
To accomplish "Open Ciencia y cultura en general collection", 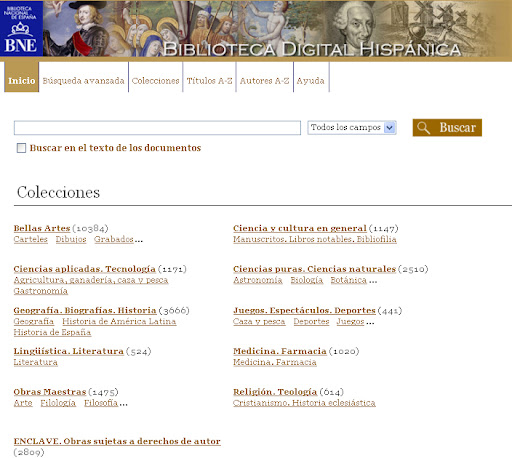I will point(300,228).
